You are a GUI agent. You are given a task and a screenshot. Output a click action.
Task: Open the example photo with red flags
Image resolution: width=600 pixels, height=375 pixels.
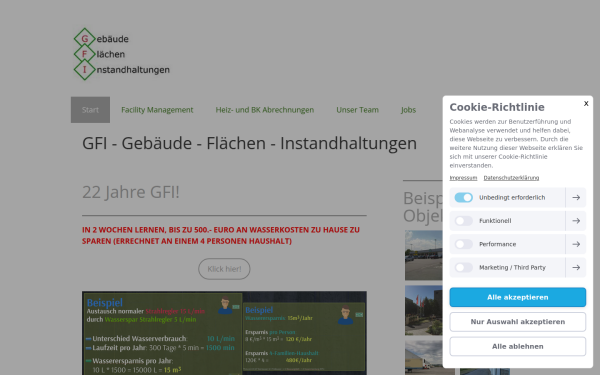[424, 310]
